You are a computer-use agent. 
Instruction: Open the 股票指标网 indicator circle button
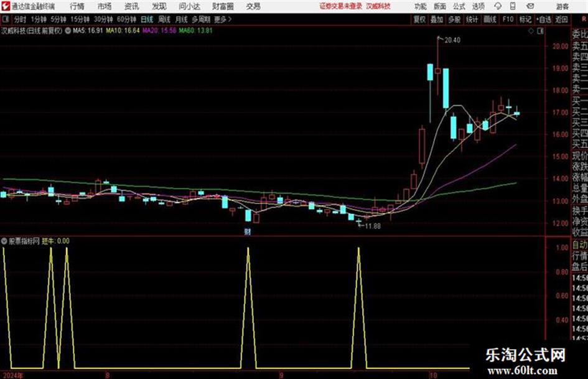click(x=4, y=241)
